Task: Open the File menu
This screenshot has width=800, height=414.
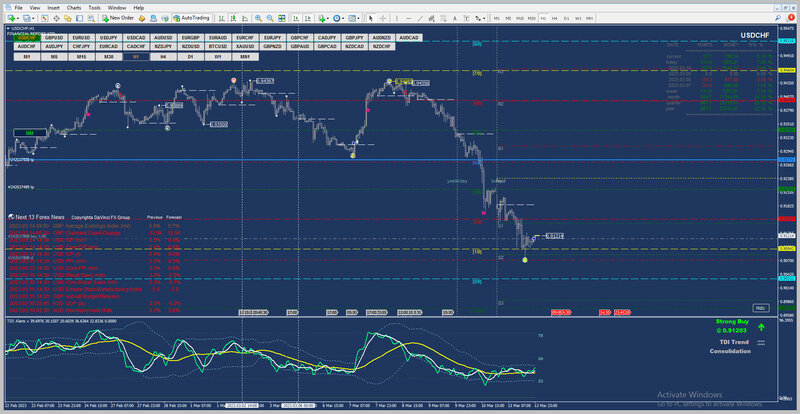Action: 18,8
